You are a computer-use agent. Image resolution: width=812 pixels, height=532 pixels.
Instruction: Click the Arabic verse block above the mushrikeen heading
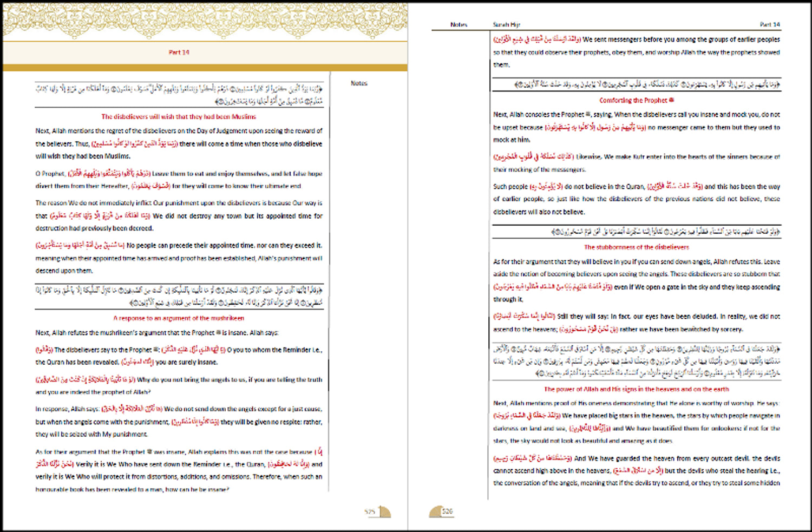[179, 296]
